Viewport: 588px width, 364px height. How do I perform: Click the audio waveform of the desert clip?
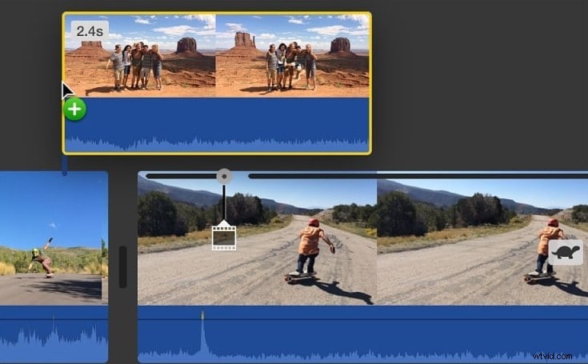(217, 125)
